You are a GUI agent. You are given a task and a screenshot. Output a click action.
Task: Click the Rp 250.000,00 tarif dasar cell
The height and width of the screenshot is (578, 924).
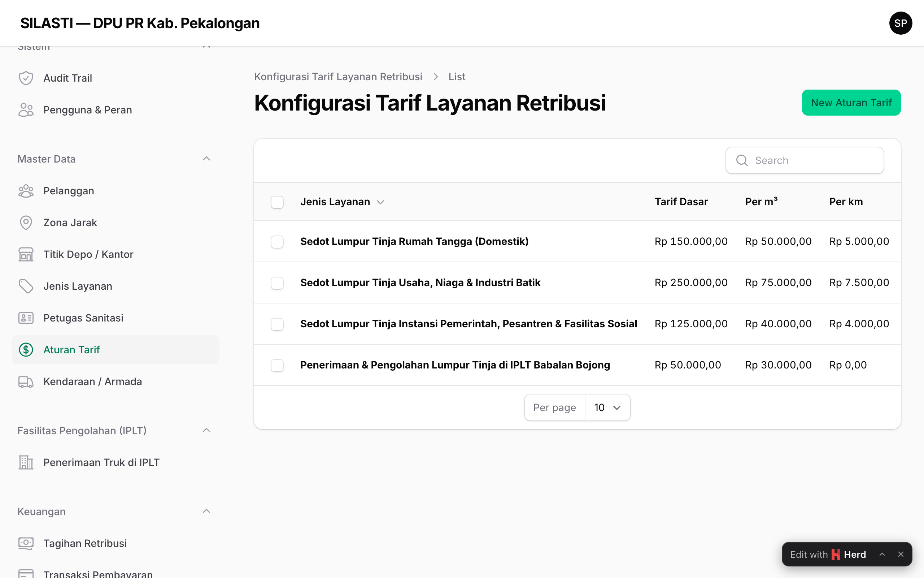(691, 282)
